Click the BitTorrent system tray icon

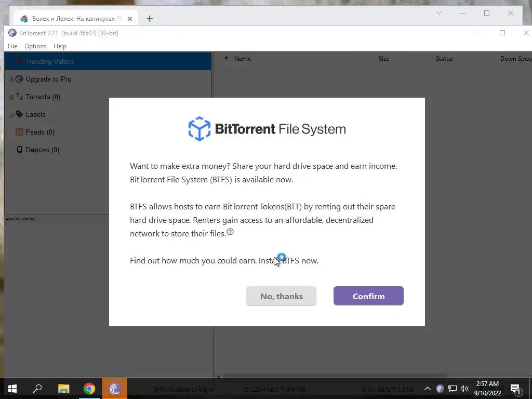[440, 389]
